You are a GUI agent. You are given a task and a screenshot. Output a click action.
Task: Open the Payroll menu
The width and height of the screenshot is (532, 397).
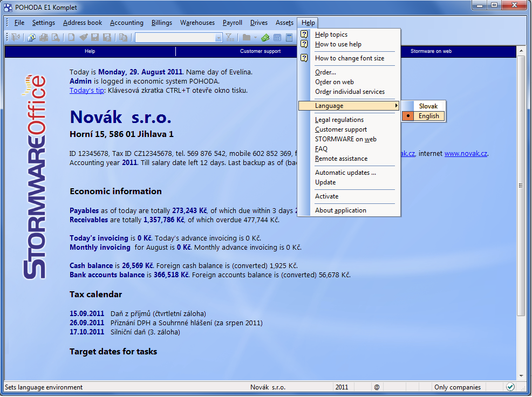click(233, 23)
